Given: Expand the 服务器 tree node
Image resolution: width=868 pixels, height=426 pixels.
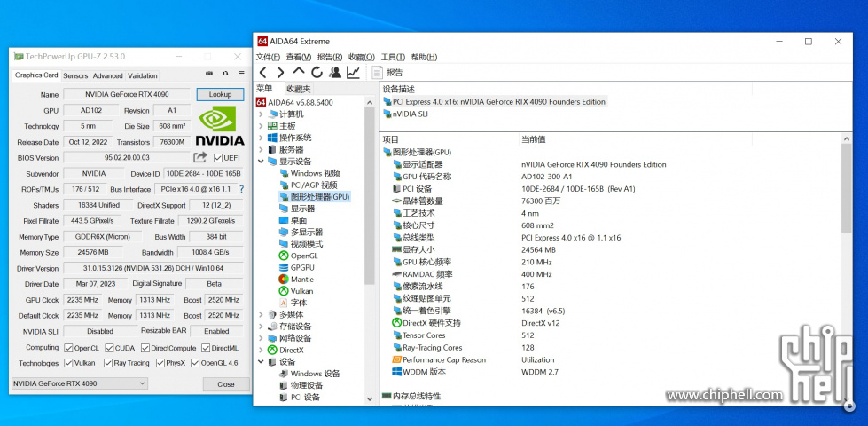Looking at the screenshot, I should 261,150.
